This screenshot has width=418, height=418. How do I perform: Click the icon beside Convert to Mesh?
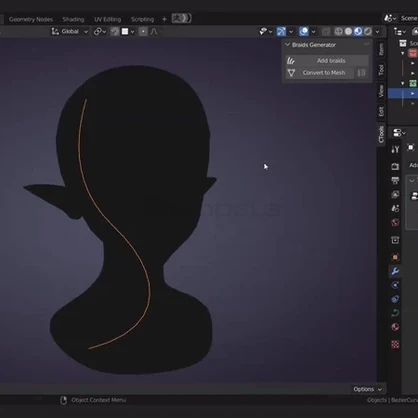click(x=361, y=73)
